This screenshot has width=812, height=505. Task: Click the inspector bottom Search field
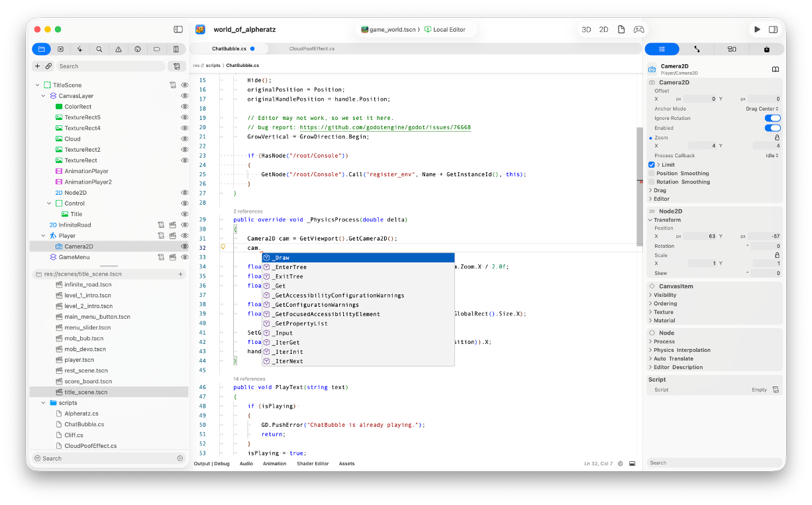(714, 463)
